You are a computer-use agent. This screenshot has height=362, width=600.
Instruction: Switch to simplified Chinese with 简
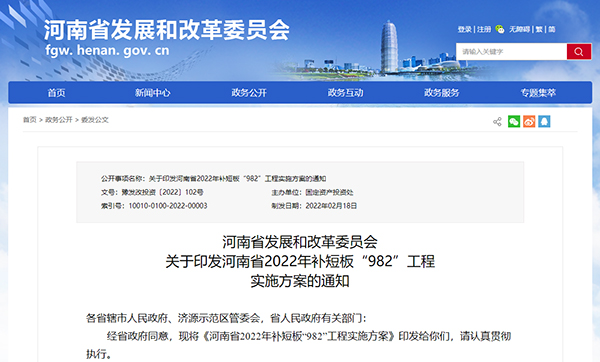tap(551, 29)
